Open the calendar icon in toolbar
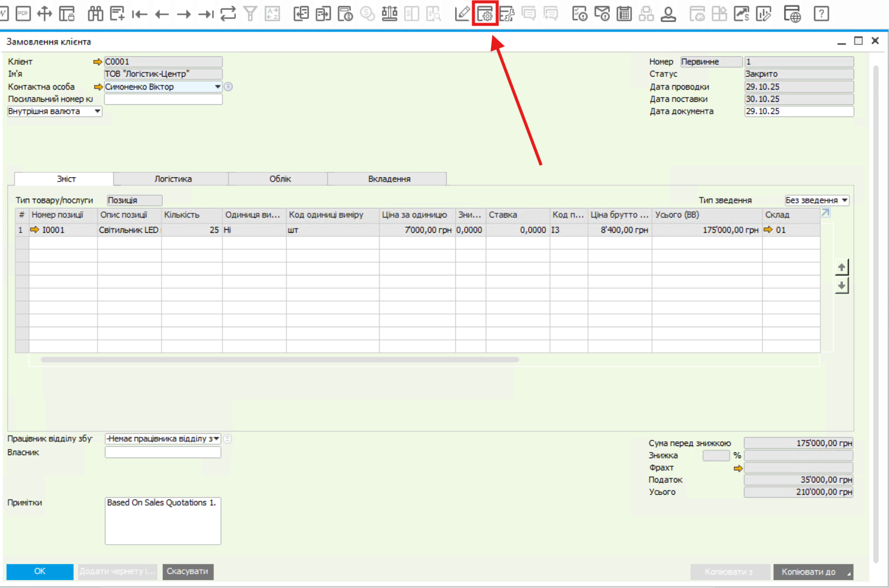This screenshot has height=588, width=889. pyautogui.click(x=624, y=13)
